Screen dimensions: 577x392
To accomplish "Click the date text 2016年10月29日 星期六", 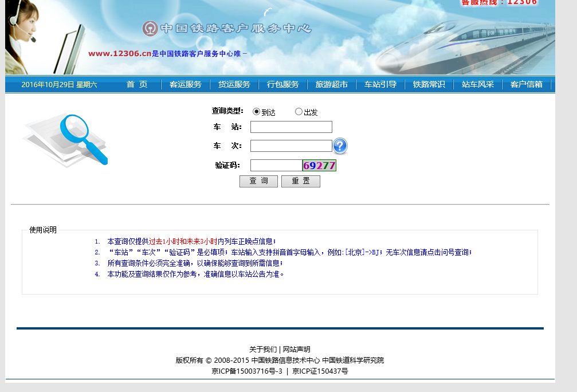I will click(59, 85).
